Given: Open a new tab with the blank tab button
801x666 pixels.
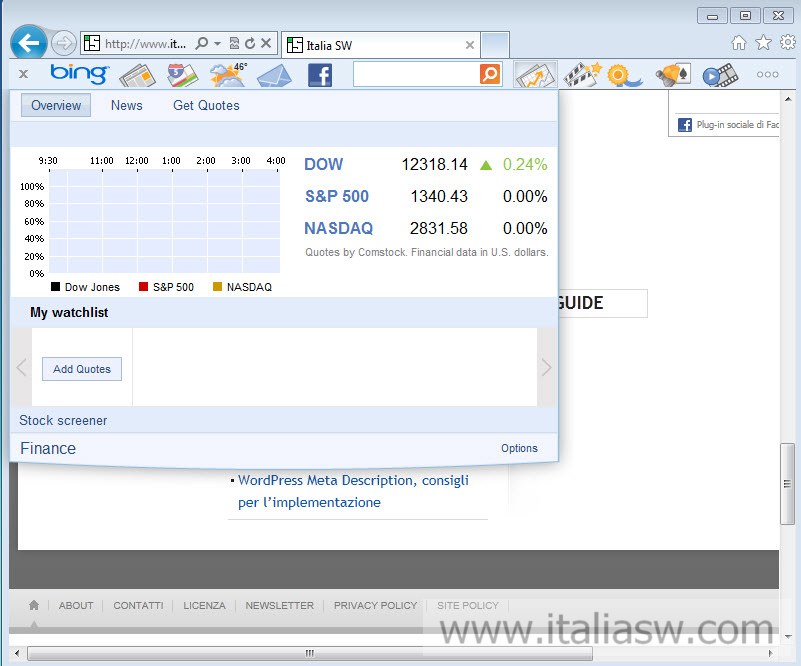Looking at the screenshot, I should click(x=496, y=45).
